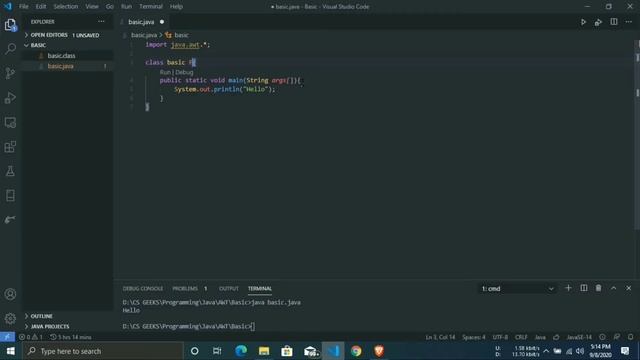Open the View menu
Viewport: 640px width, 360px height.
(92, 7)
